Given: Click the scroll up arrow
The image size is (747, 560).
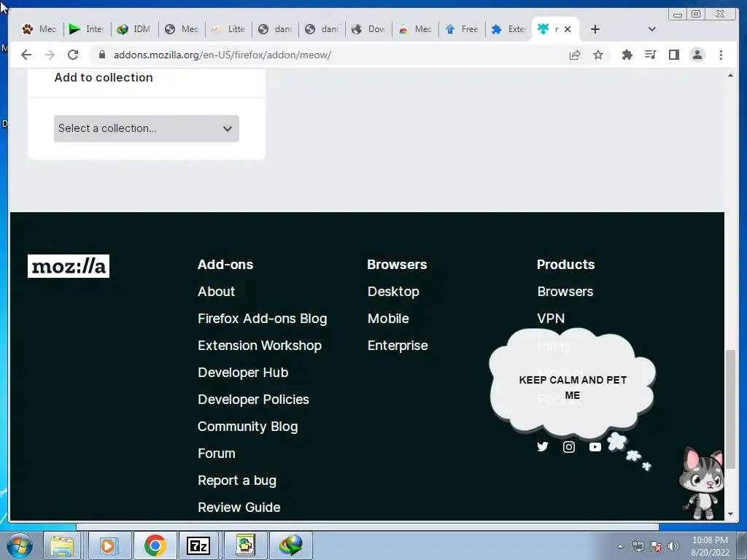Looking at the screenshot, I should (730, 76).
